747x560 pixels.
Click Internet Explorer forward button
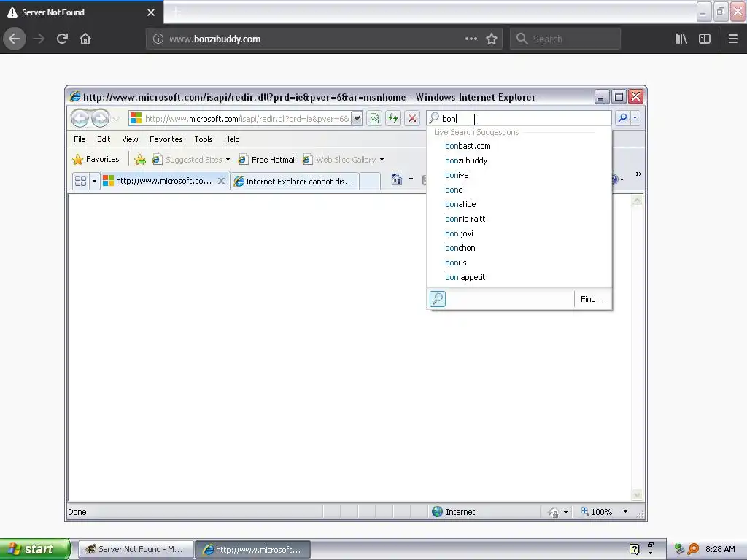tap(100, 118)
